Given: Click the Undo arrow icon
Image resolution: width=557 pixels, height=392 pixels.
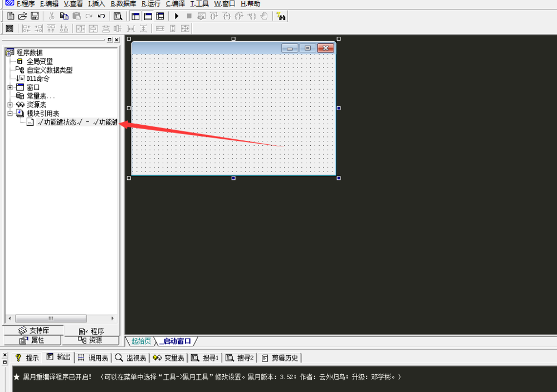Looking at the screenshot, I should (101, 16).
